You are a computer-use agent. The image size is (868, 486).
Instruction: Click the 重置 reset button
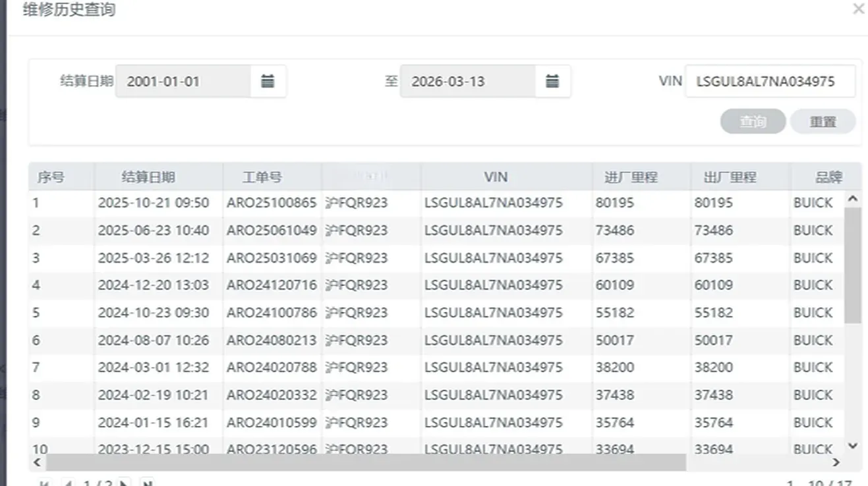(823, 122)
